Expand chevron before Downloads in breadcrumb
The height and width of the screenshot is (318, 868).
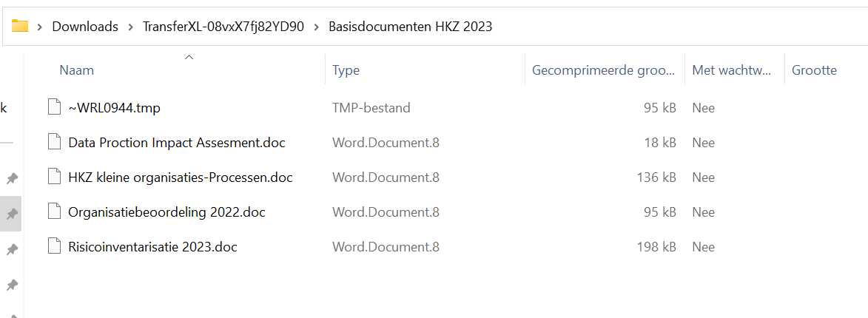pyautogui.click(x=41, y=27)
